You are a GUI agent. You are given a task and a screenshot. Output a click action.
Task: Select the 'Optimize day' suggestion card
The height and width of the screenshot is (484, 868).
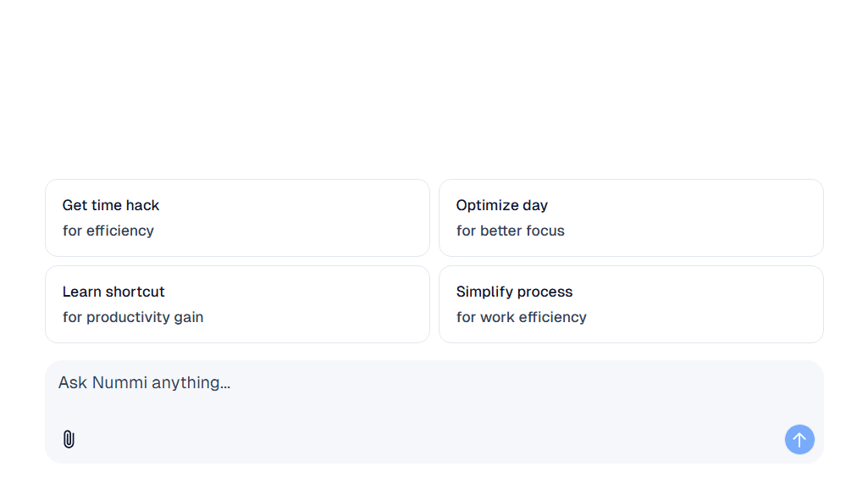point(631,218)
